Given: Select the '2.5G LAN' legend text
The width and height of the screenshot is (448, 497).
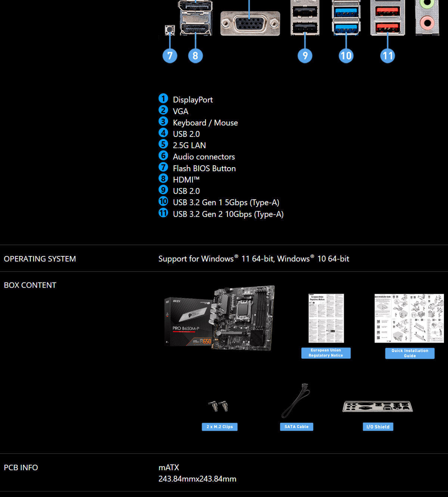Looking at the screenshot, I should click(x=189, y=146).
